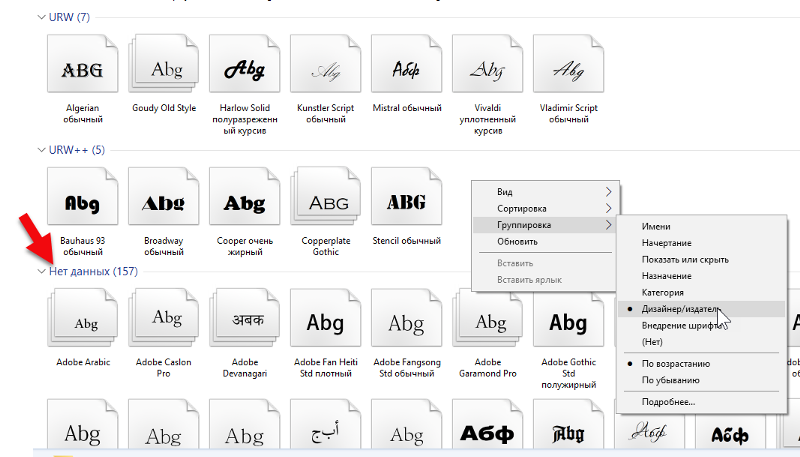This screenshot has width=800, height=457.
Task: Collapse the Нет данных (157) group
Action: pos(41,271)
